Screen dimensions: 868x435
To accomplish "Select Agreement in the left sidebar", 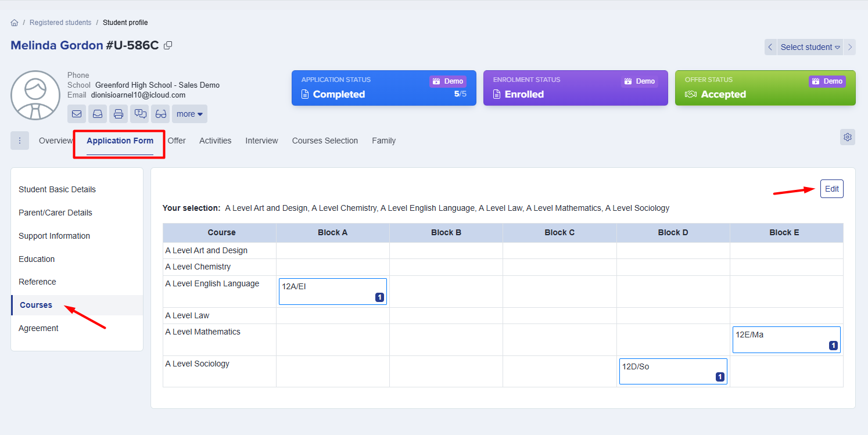I will point(38,328).
